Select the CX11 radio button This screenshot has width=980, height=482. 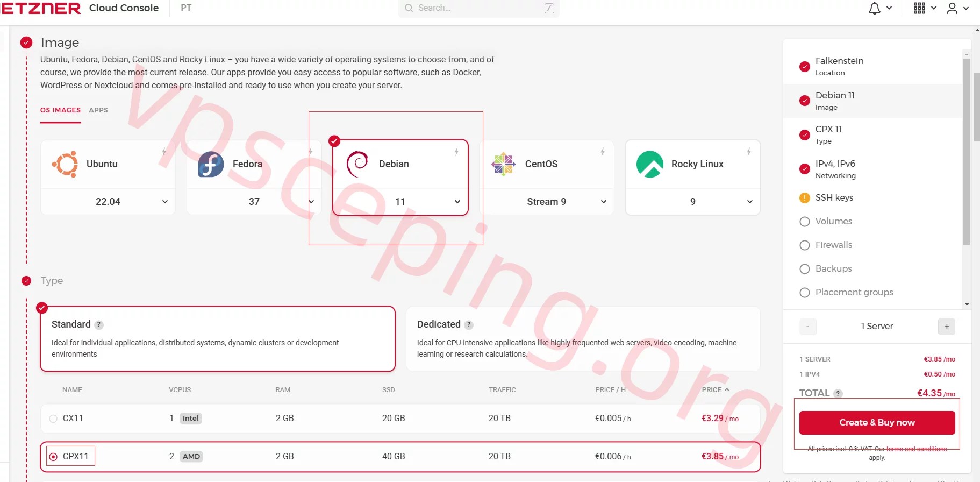tap(53, 419)
